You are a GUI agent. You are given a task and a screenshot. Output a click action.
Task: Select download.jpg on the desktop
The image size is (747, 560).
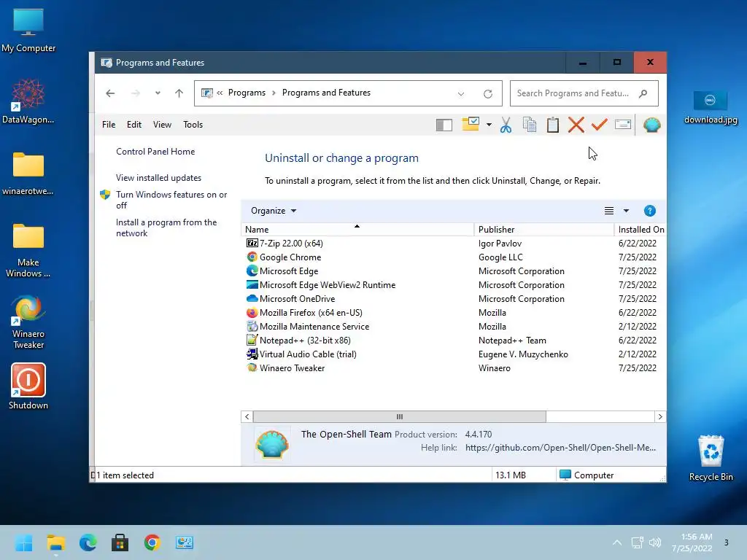[711, 108]
